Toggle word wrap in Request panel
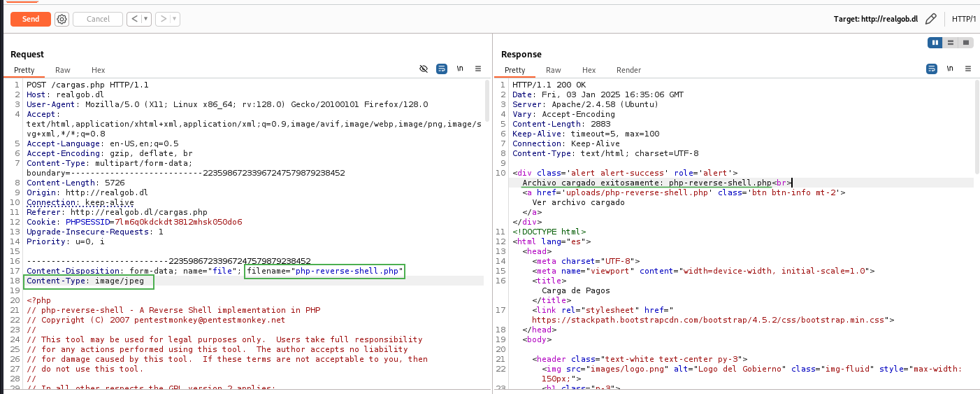Viewport: 980px width, 394px height. point(442,69)
